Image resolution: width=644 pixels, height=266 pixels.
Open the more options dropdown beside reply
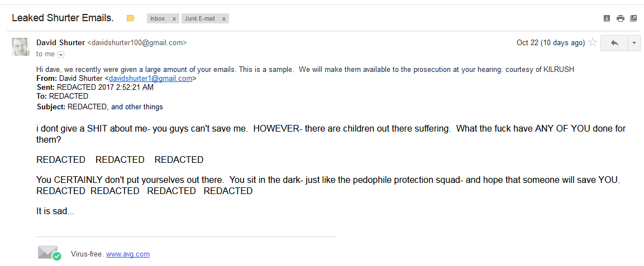(x=634, y=42)
